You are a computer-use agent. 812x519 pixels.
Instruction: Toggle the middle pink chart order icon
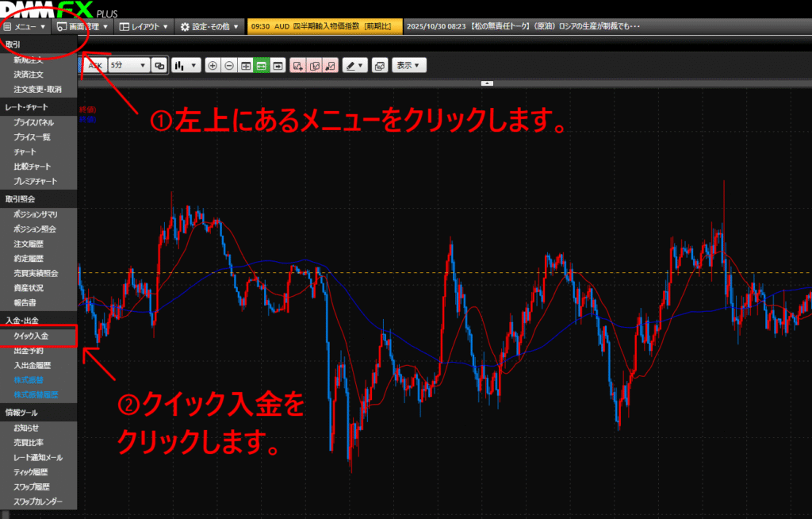pos(314,65)
